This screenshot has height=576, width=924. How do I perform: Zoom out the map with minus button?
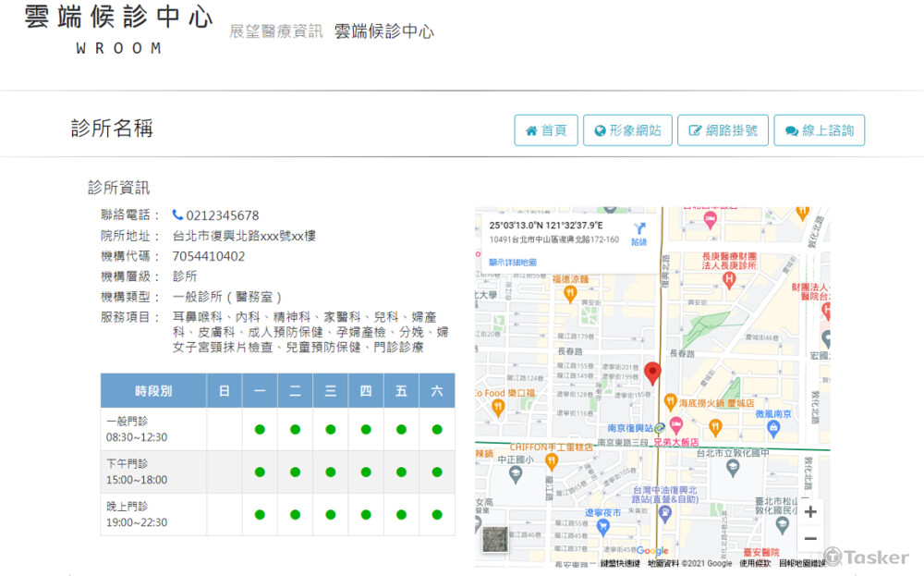(810, 539)
